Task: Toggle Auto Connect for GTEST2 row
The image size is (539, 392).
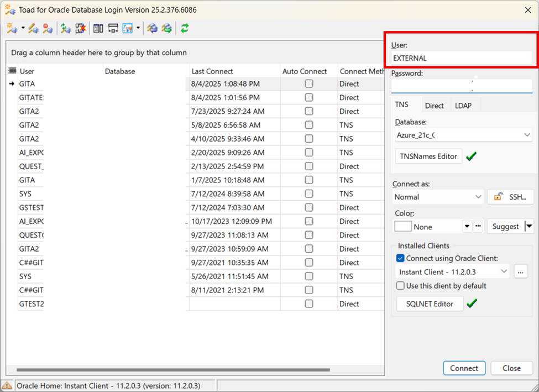Action: coord(309,304)
